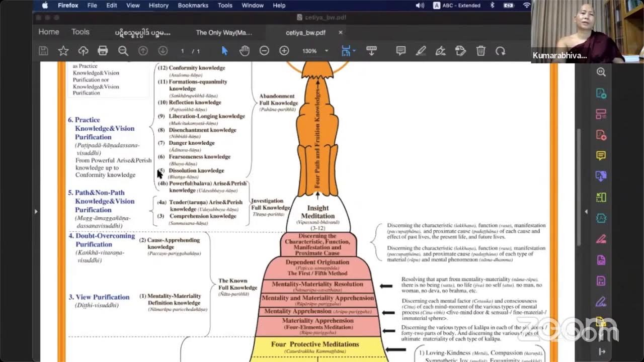Open the Help menu

coord(279,6)
